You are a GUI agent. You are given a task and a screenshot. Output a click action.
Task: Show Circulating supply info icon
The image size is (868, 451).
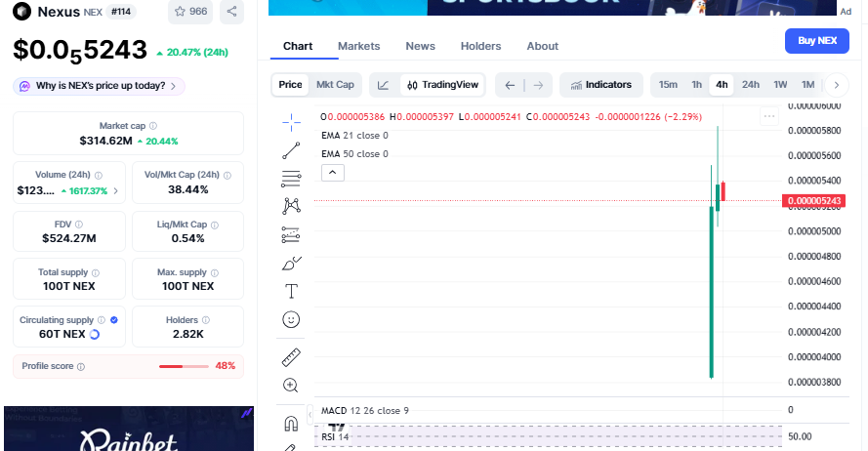[x=102, y=320]
